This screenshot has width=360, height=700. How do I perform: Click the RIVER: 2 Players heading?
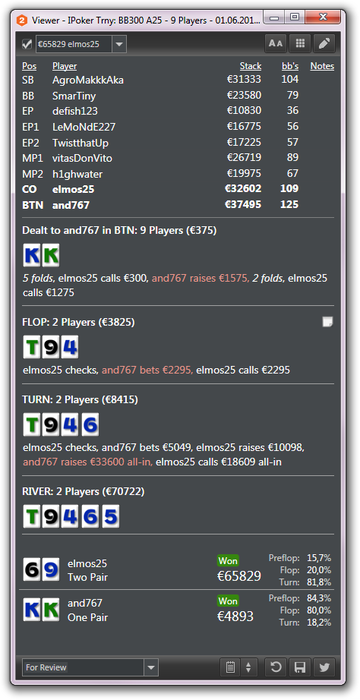click(x=84, y=492)
